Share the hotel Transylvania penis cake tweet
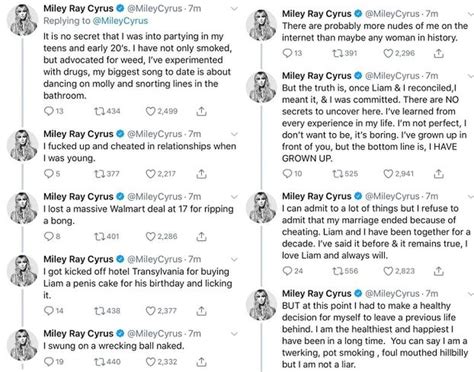The height and width of the screenshot is (372, 474). (201, 311)
